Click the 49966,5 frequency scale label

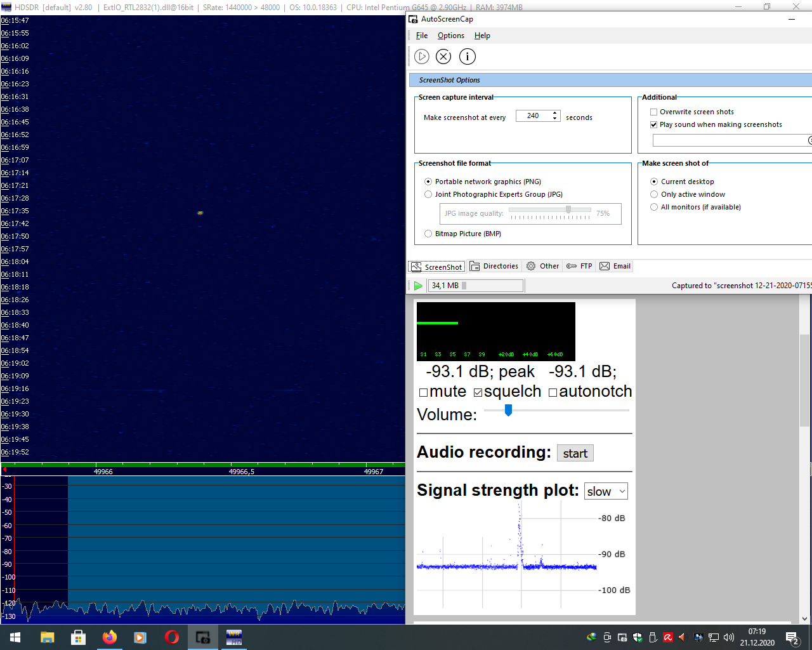click(x=242, y=472)
